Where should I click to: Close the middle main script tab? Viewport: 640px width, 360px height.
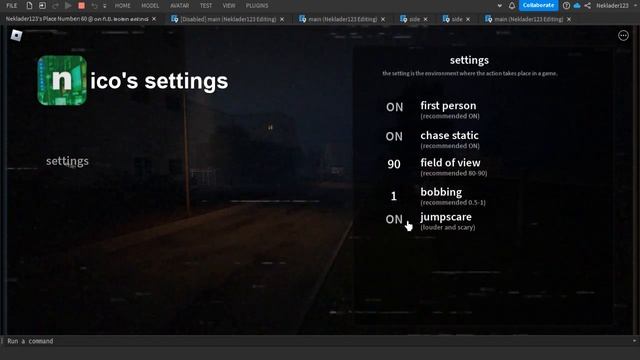click(x=383, y=19)
